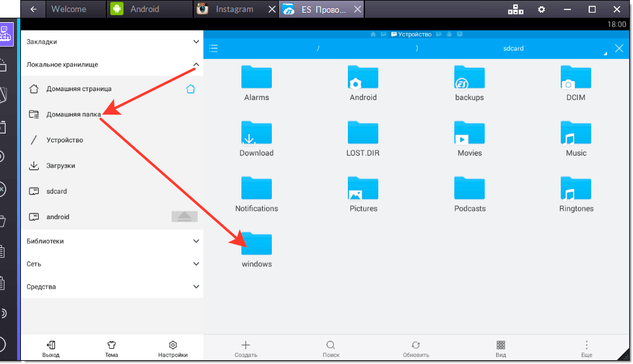Close the Instagram tab

point(272,9)
